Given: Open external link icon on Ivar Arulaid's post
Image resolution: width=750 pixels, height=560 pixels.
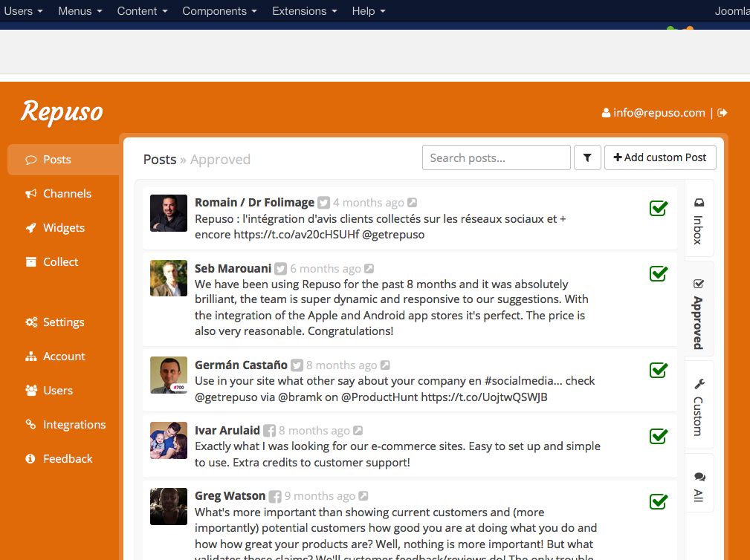Looking at the screenshot, I should tap(358, 431).
